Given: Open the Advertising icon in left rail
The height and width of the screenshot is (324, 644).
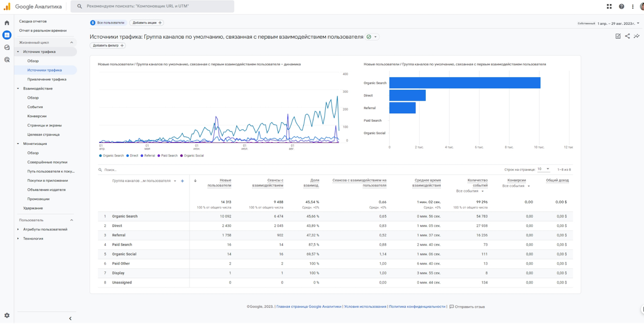Looking at the screenshot, I should [x=7, y=60].
